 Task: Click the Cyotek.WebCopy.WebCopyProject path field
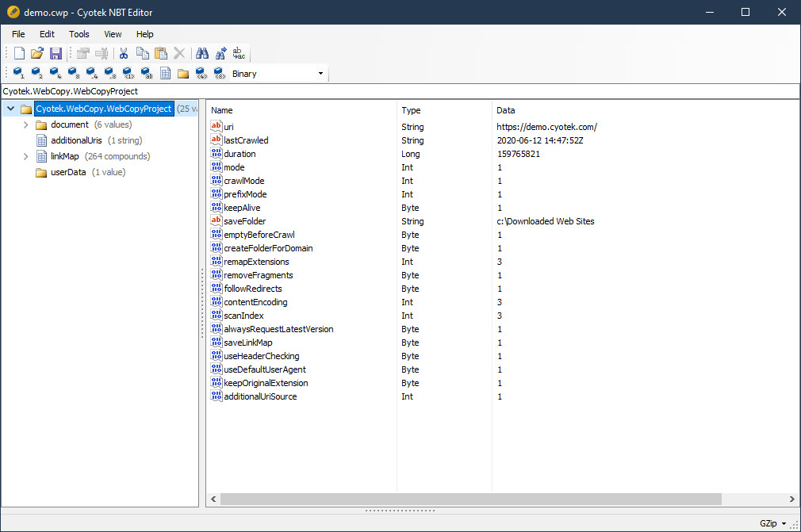[x=400, y=91]
